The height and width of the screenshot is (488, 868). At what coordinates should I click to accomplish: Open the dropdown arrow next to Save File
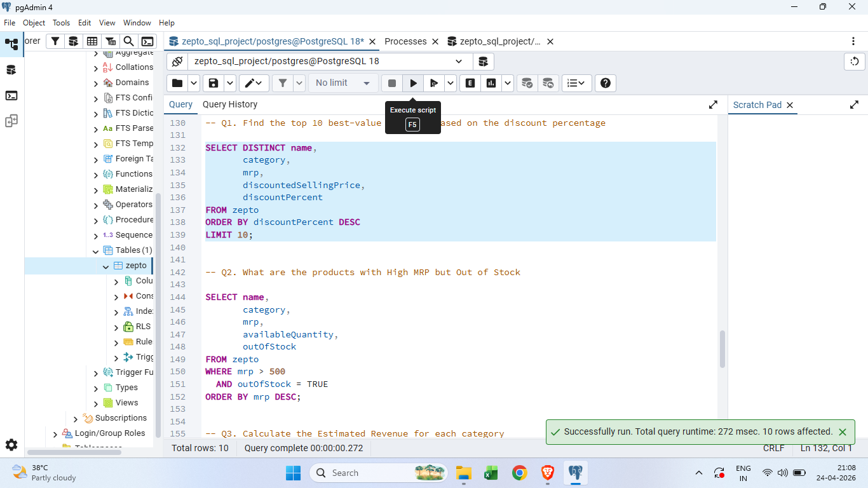[230, 83]
